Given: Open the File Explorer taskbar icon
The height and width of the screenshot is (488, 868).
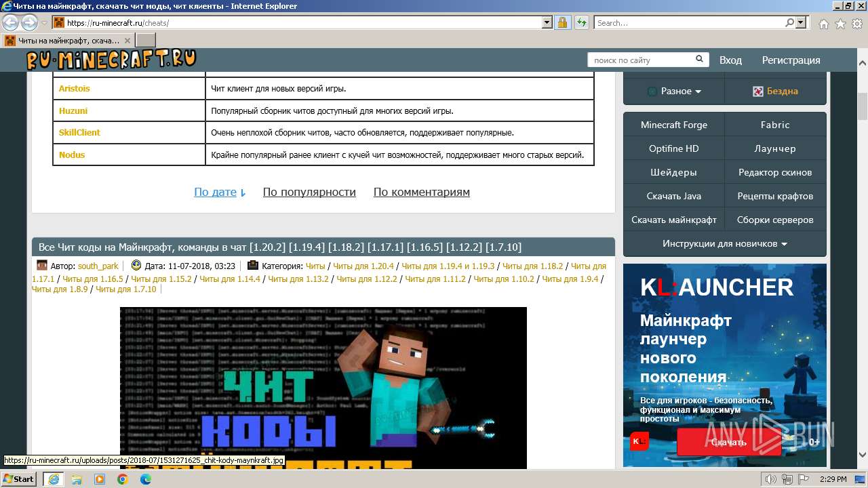Looking at the screenshot, I should coord(77,479).
